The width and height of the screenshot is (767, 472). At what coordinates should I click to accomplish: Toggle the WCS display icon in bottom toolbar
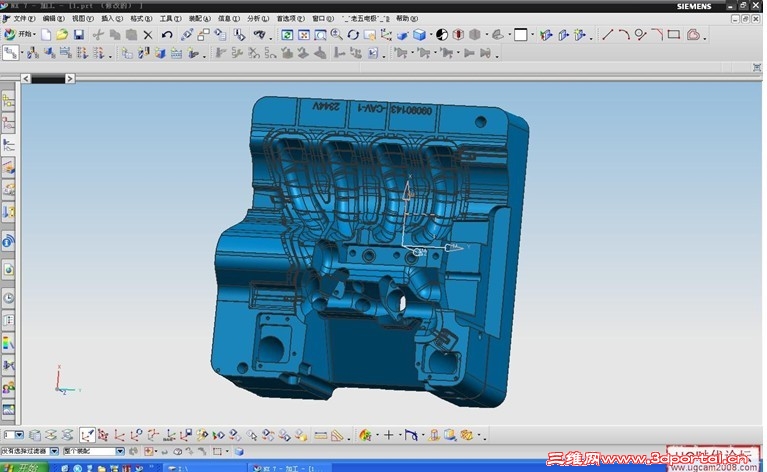click(87, 435)
